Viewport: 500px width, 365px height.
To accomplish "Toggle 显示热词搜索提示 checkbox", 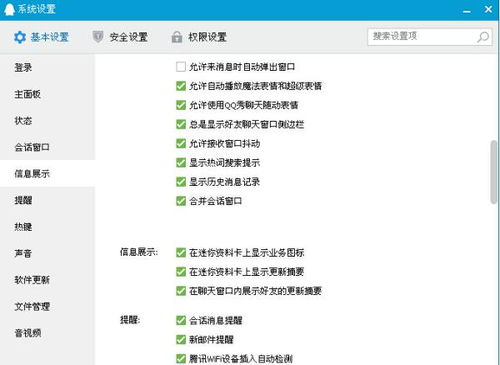I will pyautogui.click(x=181, y=163).
